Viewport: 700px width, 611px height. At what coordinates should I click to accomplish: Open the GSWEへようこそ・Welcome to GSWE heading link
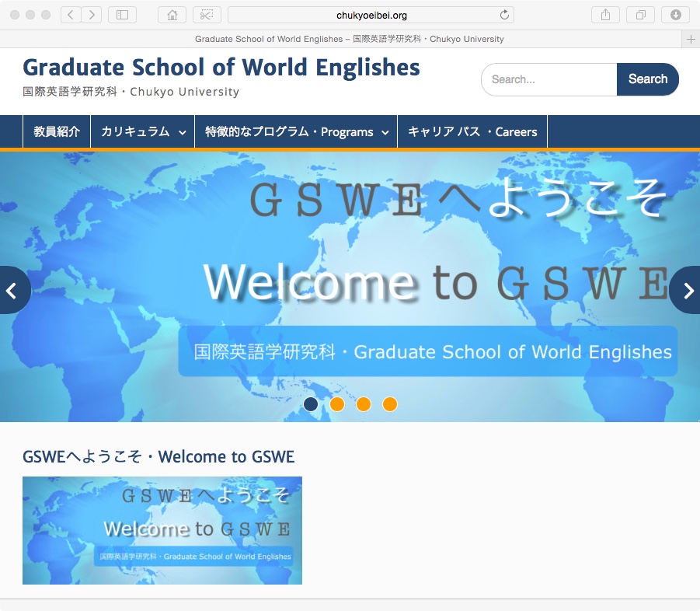(x=158, y=456)
